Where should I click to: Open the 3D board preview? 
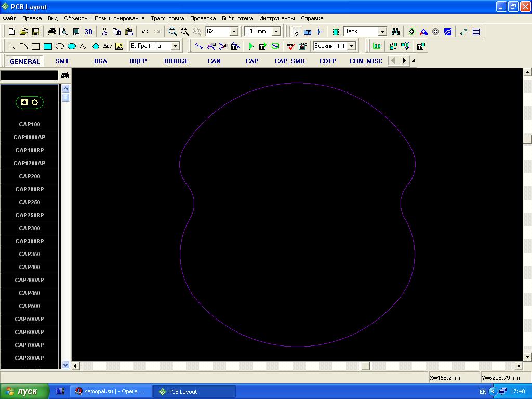pos(88,32)
